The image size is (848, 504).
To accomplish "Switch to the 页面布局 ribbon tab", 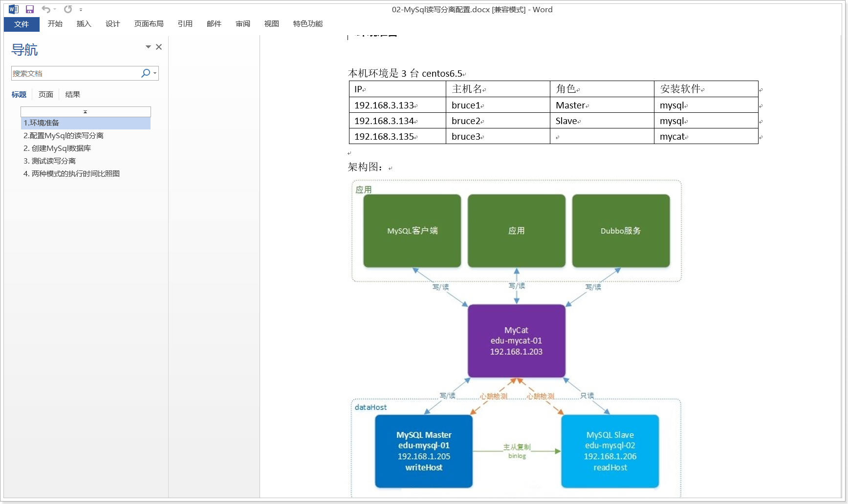I will click(x=149, y=24).
